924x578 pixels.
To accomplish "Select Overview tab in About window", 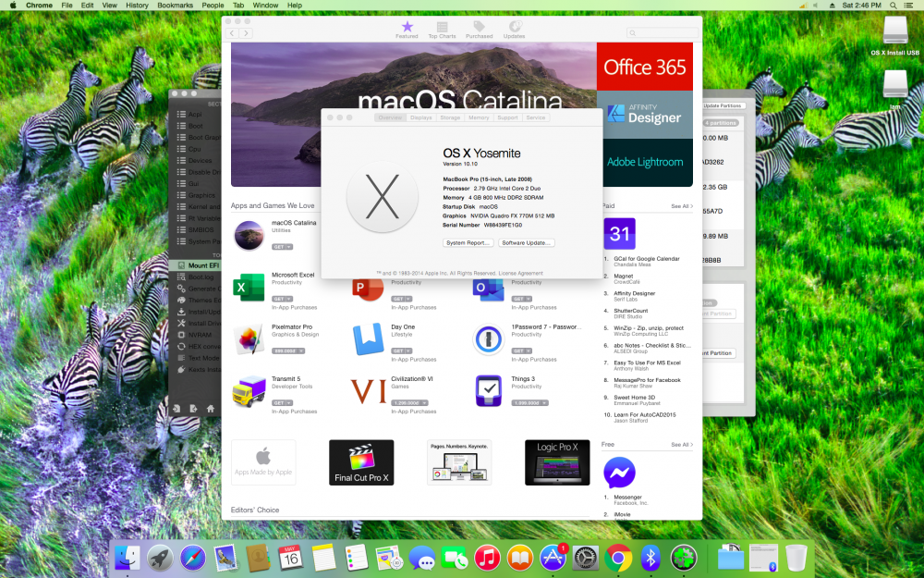I will point(390,118).
